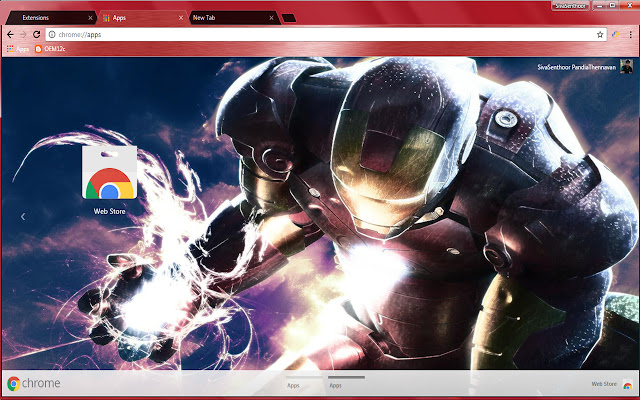
Task: Open the OEM12c bookmark
Action: (50, 49)
